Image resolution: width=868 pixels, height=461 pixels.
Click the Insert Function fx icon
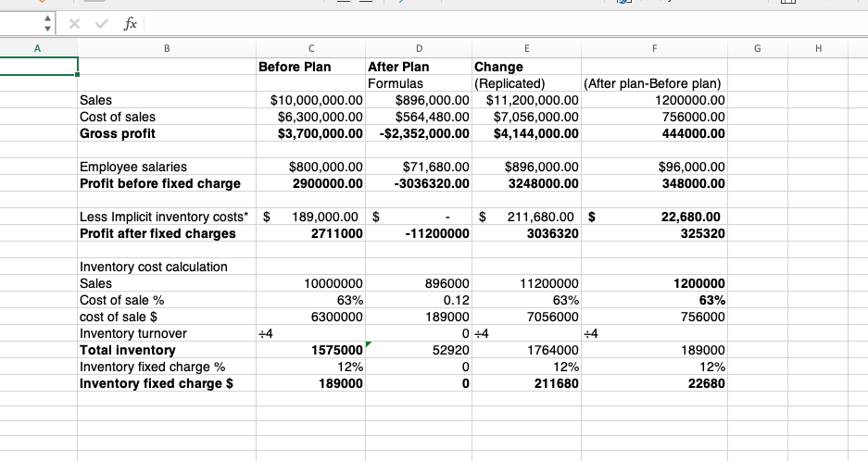(130, 24)
